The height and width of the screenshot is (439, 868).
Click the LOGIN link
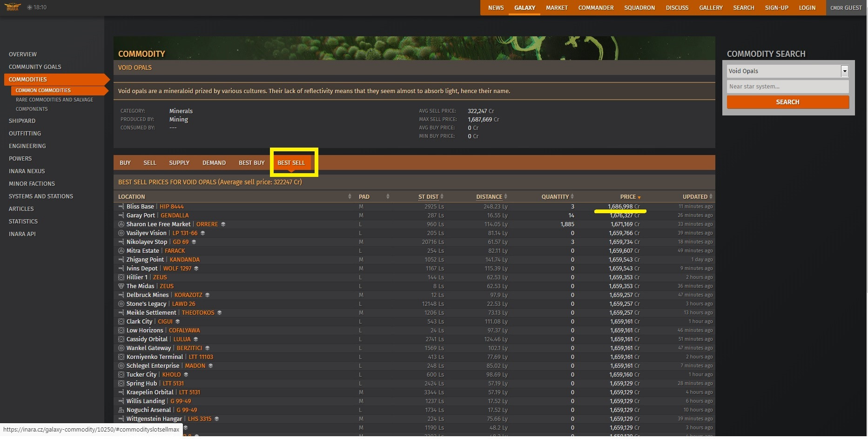click(x=807, y=8)
